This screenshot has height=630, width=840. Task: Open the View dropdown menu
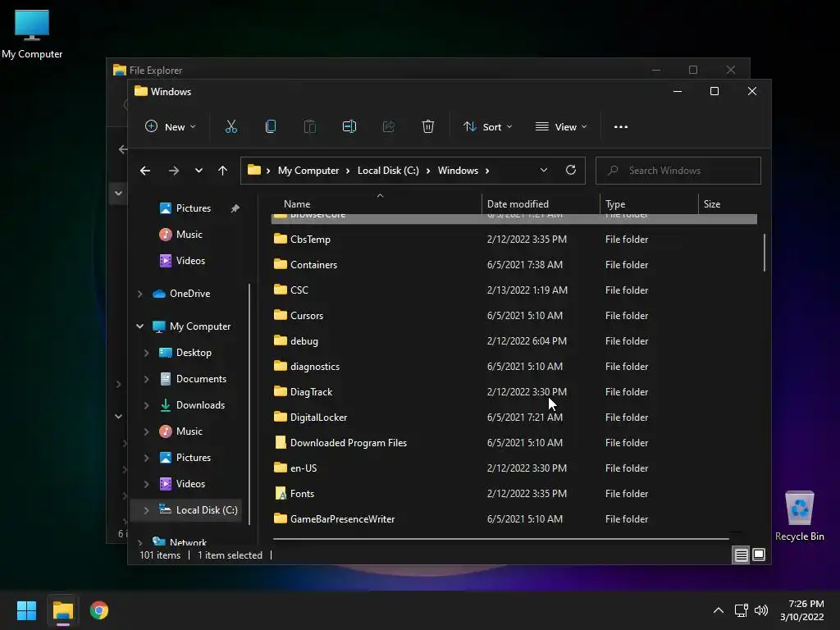click(x=561, y=127)
